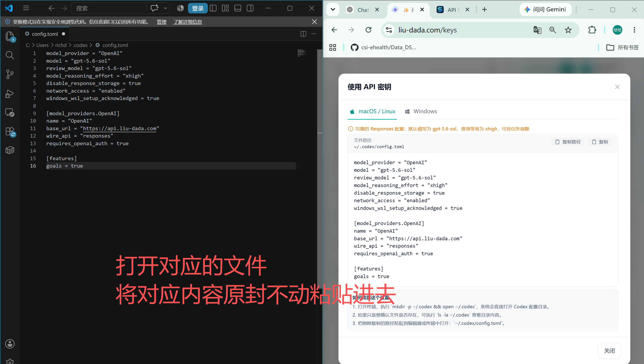Open the cube-shaped sidebar icon in VS Code

10,150
